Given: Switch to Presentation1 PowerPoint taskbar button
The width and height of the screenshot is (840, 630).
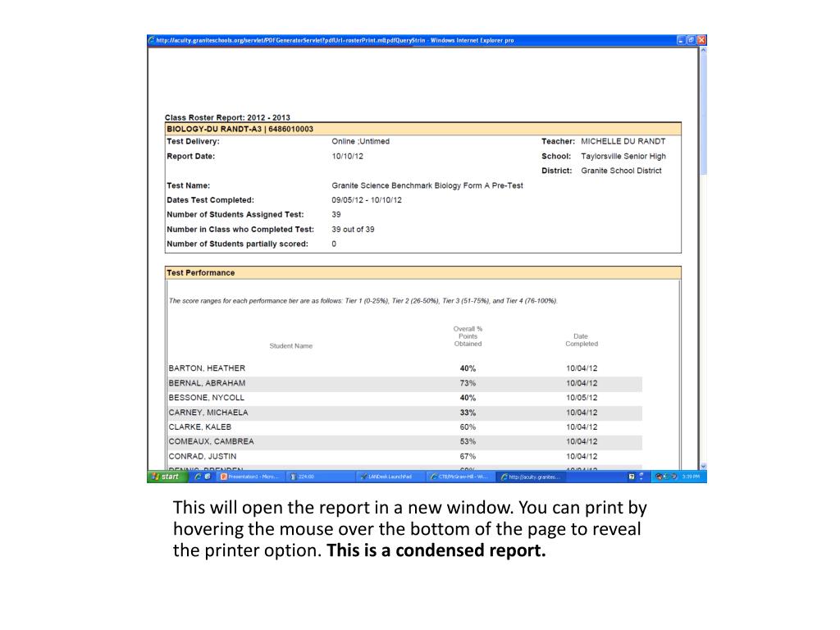Looking at the screenshot, I should (249, 477).
